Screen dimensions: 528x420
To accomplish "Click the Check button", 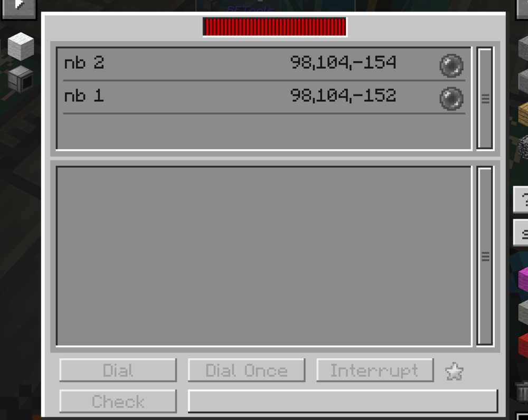I will (x=118, y=401).
